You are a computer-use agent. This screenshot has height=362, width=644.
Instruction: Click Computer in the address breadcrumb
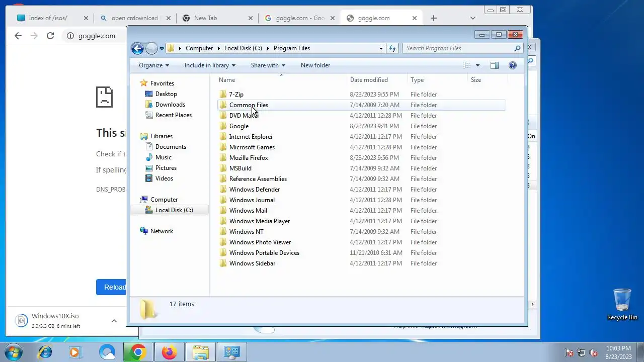click(x=199, y=48)
